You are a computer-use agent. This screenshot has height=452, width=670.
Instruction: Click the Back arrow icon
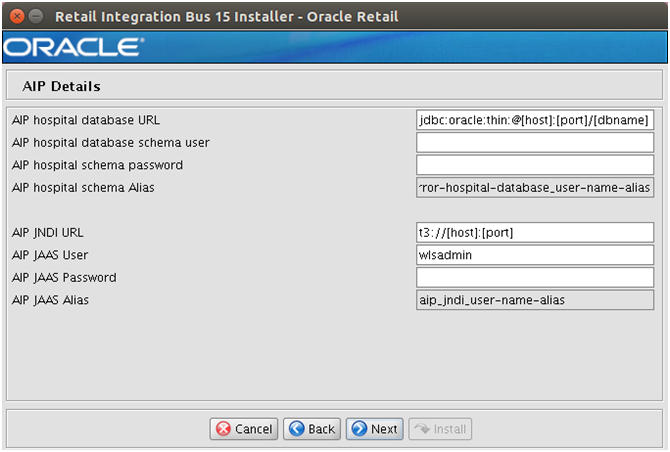297,429
